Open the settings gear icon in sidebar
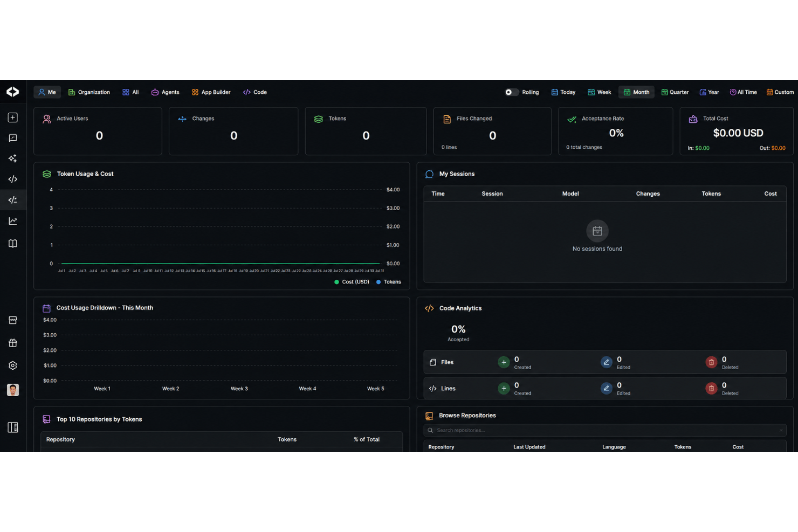Screen dimensions: 798x532 13,365
